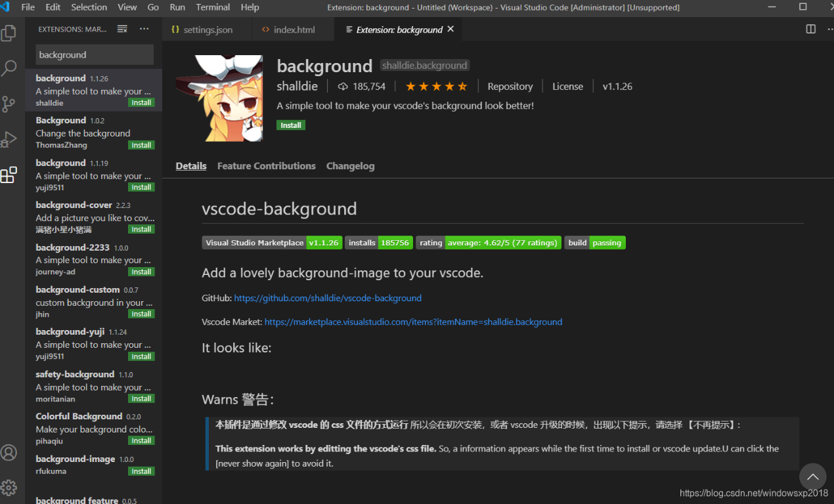Image resolution: width=834 pixels, height=504 pixels.
Task: Select the background-image 1.0.0 list item
Action: (93, 465)
